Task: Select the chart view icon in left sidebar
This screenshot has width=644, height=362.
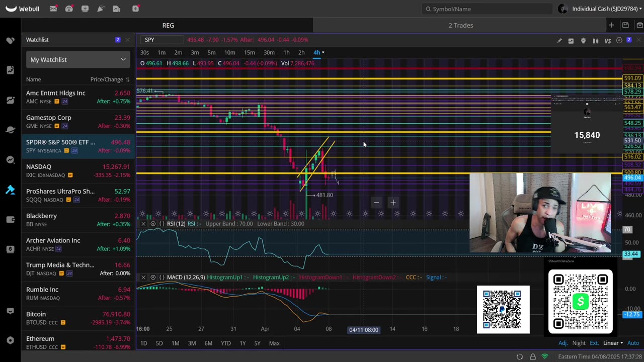Action: click(x=10, y=100)
